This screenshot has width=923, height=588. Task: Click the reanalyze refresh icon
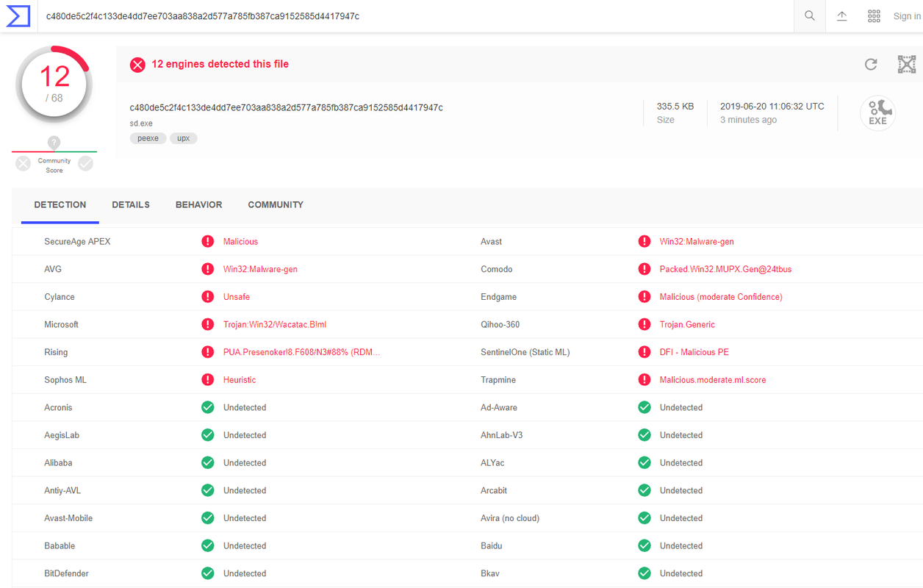(871, 65)
